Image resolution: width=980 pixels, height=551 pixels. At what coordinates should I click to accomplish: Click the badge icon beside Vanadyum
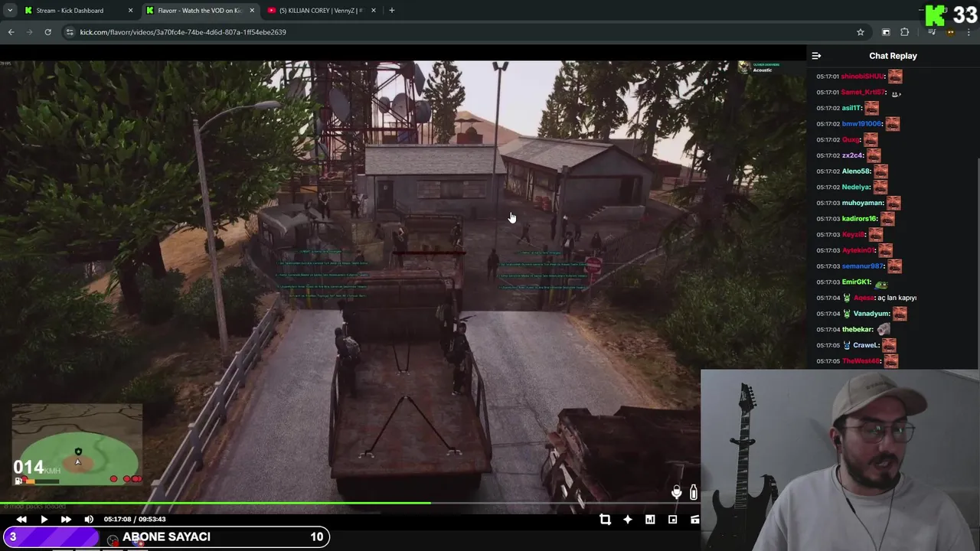(847, 314)
